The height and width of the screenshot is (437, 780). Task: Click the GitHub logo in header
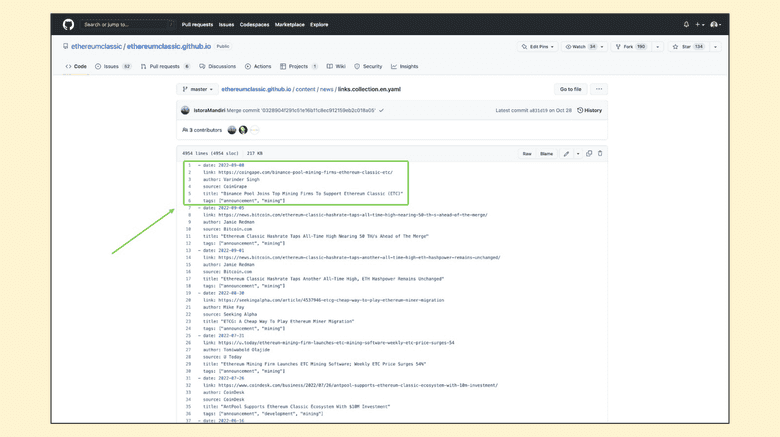68,25
